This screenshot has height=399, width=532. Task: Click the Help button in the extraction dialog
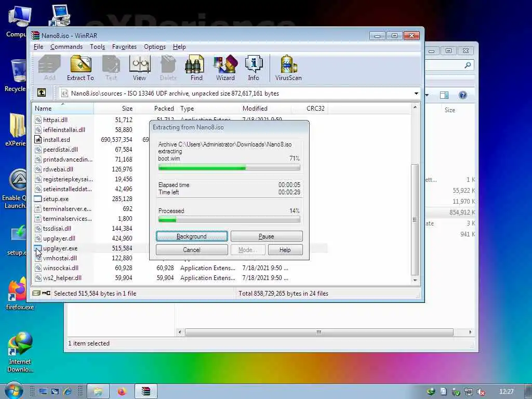tap(285, 250)
